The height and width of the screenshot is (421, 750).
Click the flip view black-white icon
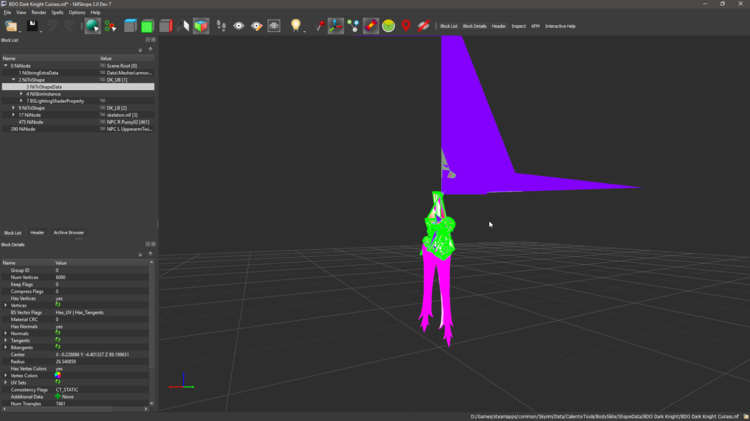pos(183,26)
